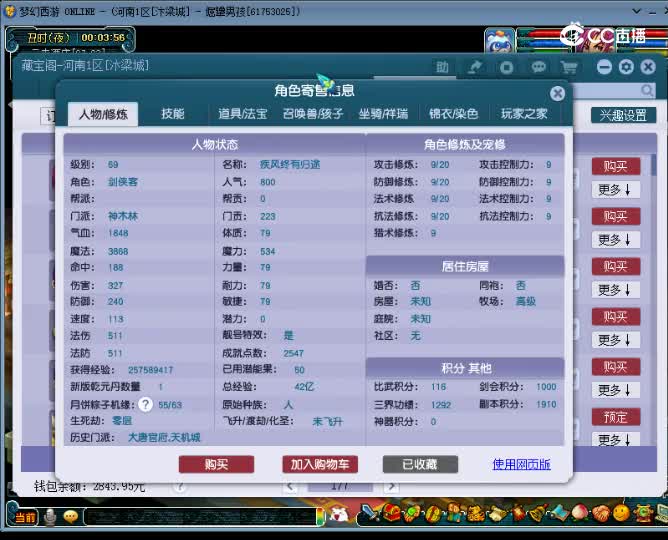This screenshot has height=540, width=668.
Task: Click the white rabbit pet icon in the bottom bar
Action: click(x=339, y=514)
